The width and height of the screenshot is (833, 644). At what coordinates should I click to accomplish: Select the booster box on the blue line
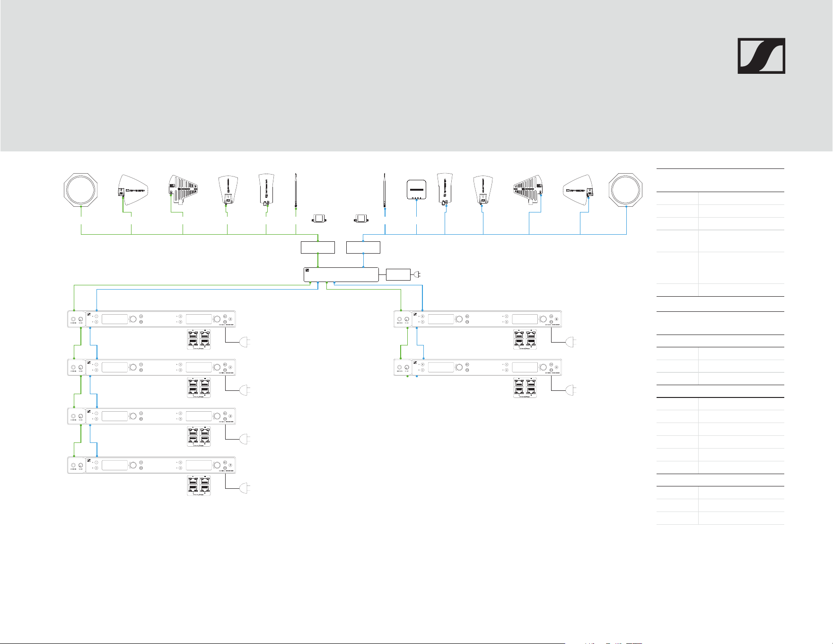click(x=363, y=247)
